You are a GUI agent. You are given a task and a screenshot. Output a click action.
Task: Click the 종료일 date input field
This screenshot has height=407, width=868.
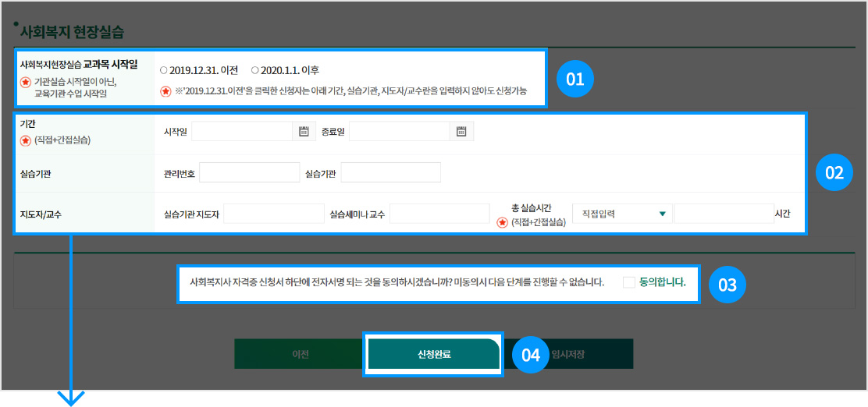tap(398, 132)
